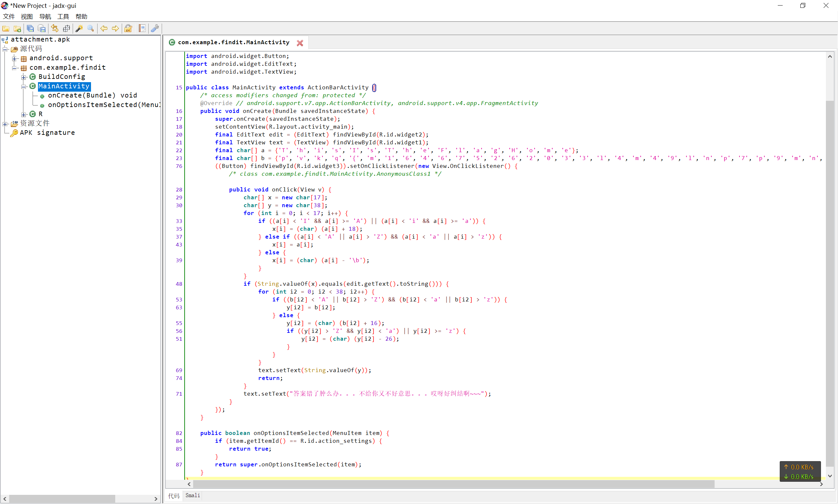Viewport: 838px width, 504px height.
Task: Click the Add files folder icon
Action: (x=17, y=28)
